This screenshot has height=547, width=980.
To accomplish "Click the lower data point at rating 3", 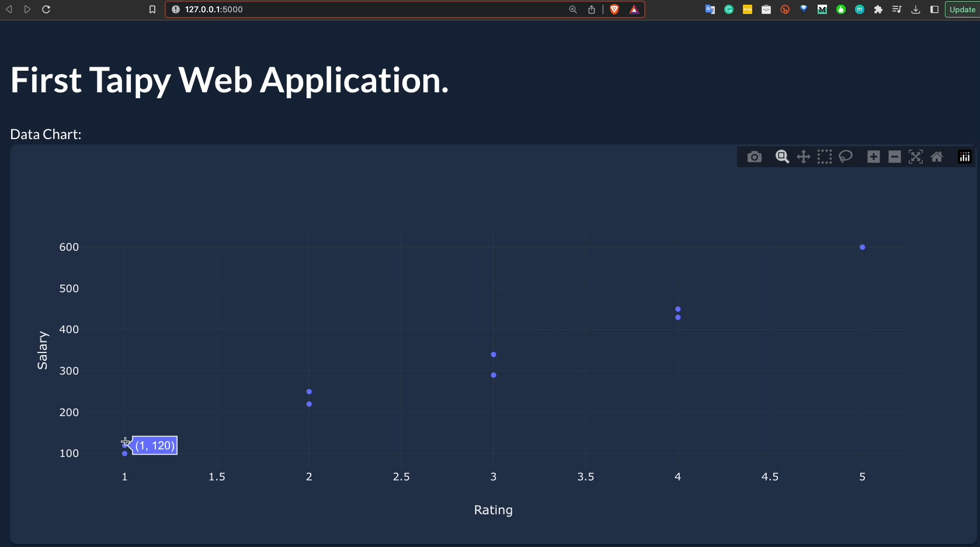I will 494,375.
